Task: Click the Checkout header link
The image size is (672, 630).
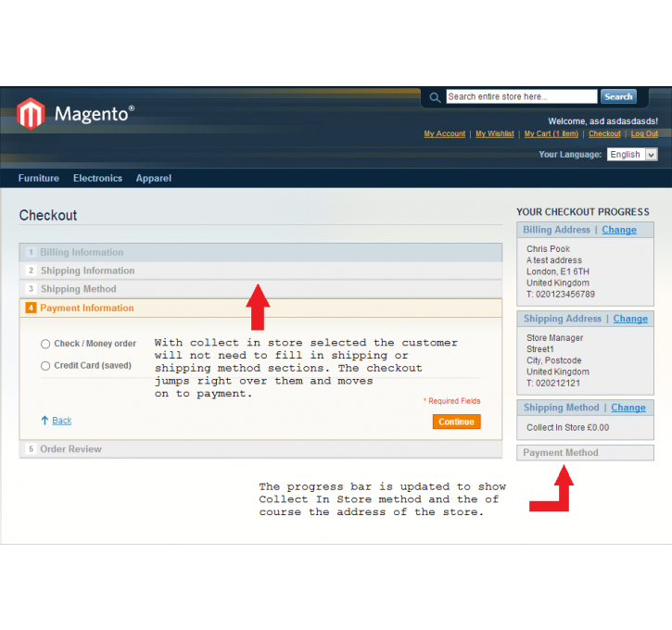Action: point(604,133)
